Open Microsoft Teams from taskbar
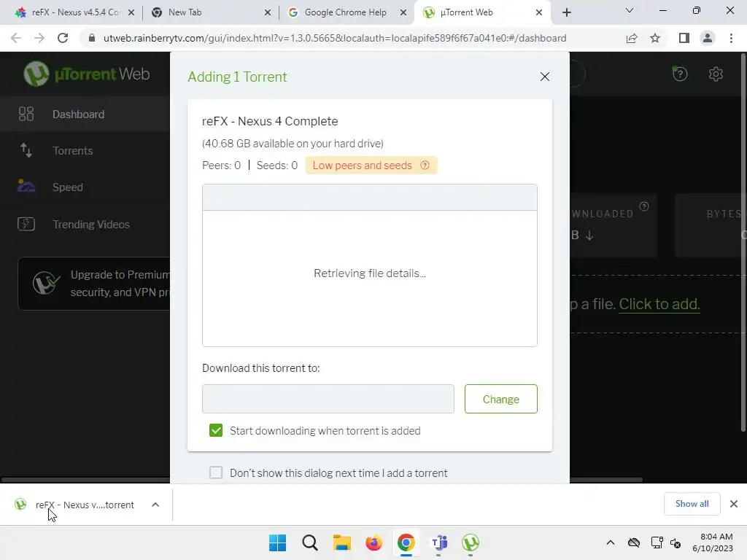The image size is (747, 560). (438, 542)
